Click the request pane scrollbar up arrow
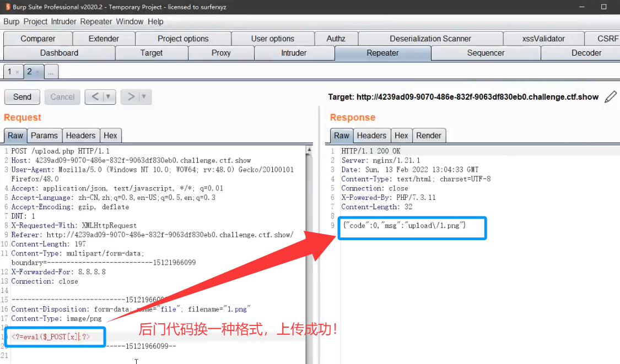 coord(309,150)
